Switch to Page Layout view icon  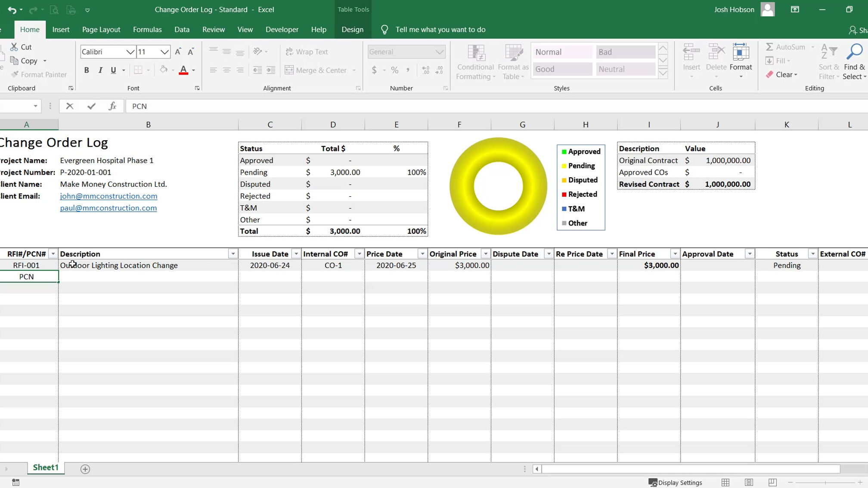pos(749,482)
